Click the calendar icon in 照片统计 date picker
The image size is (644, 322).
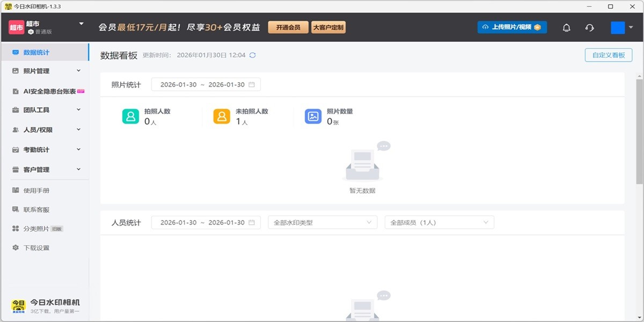(x=252, y=84)
